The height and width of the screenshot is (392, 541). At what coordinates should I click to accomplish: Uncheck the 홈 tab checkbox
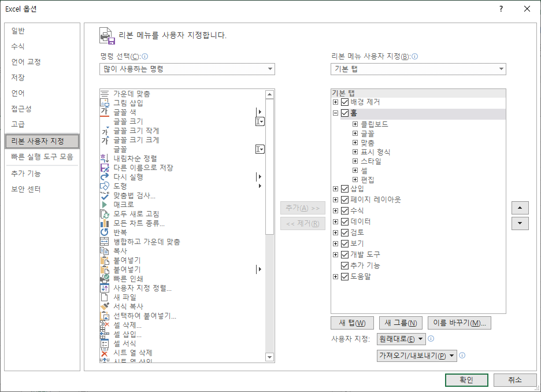coord(344,113)
